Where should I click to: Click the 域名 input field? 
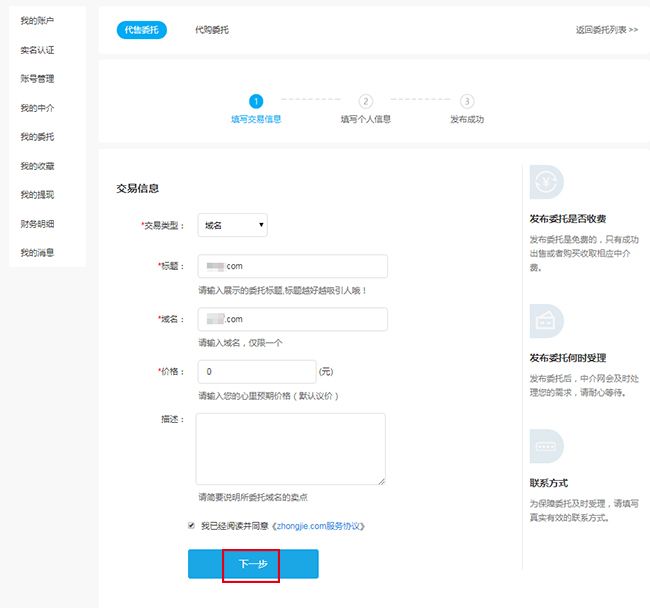(x=292, y=319)
